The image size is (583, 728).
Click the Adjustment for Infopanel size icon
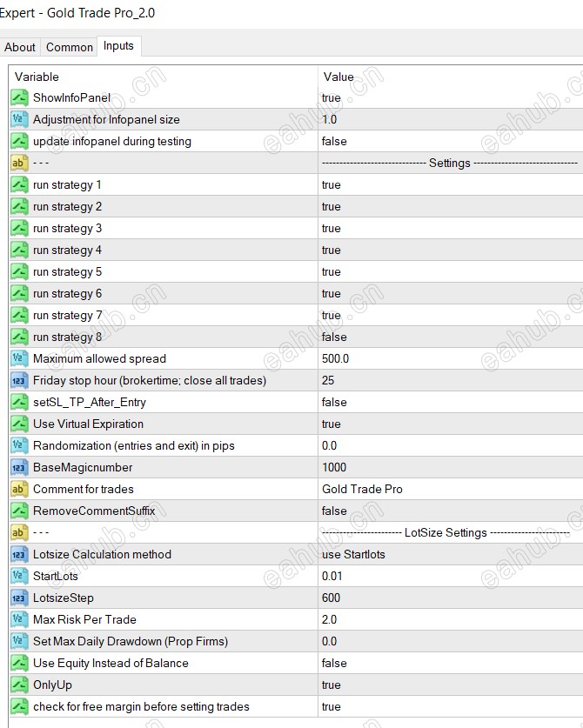click(19, 120)
